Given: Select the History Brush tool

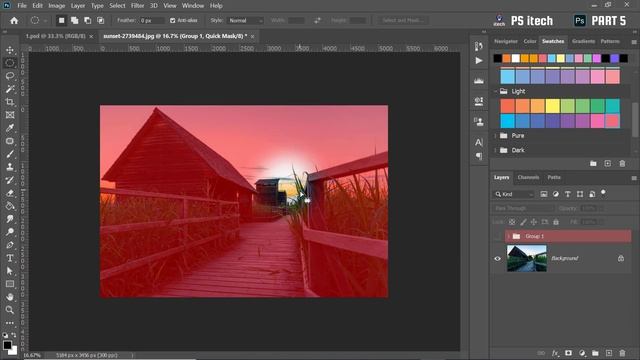Looking at the screenshot, I should [x=10, y=180].
